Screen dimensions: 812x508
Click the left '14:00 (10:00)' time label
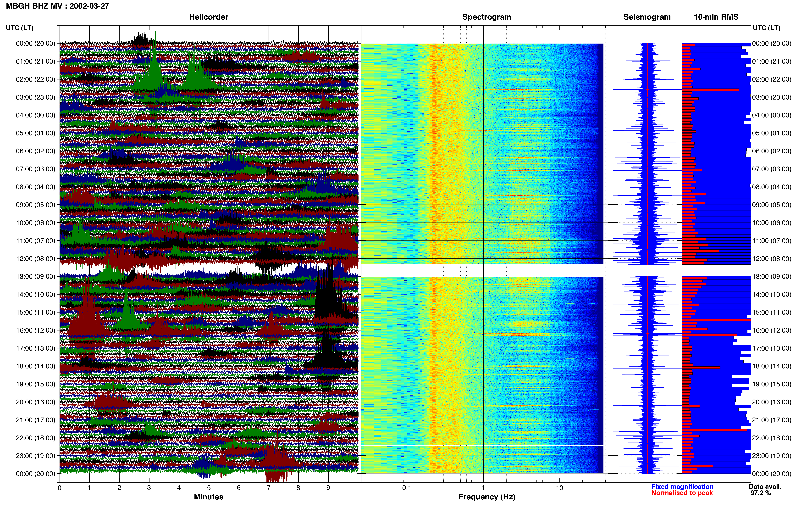click(36, 294)
